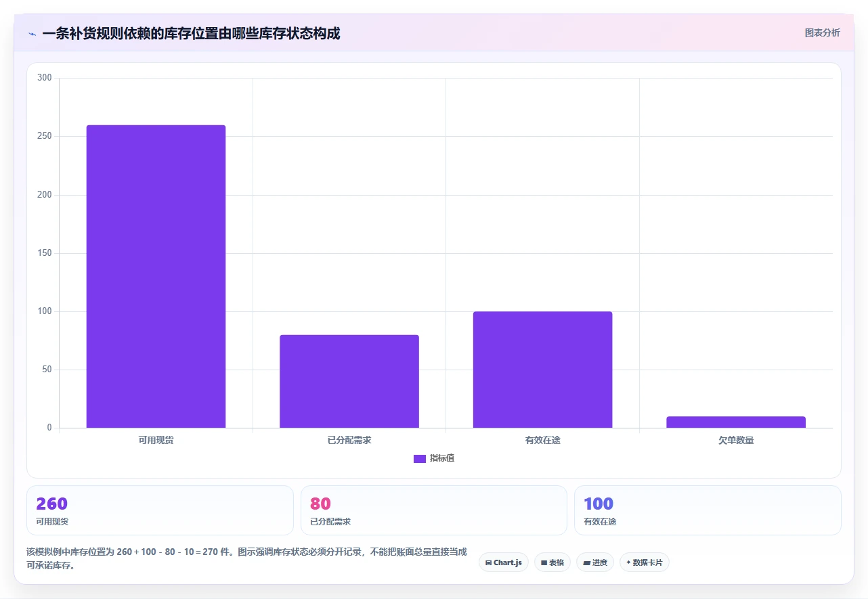868x599 pixels.
Task: Click the 80 已分配需求 stat card
Action: coord(434,510)
